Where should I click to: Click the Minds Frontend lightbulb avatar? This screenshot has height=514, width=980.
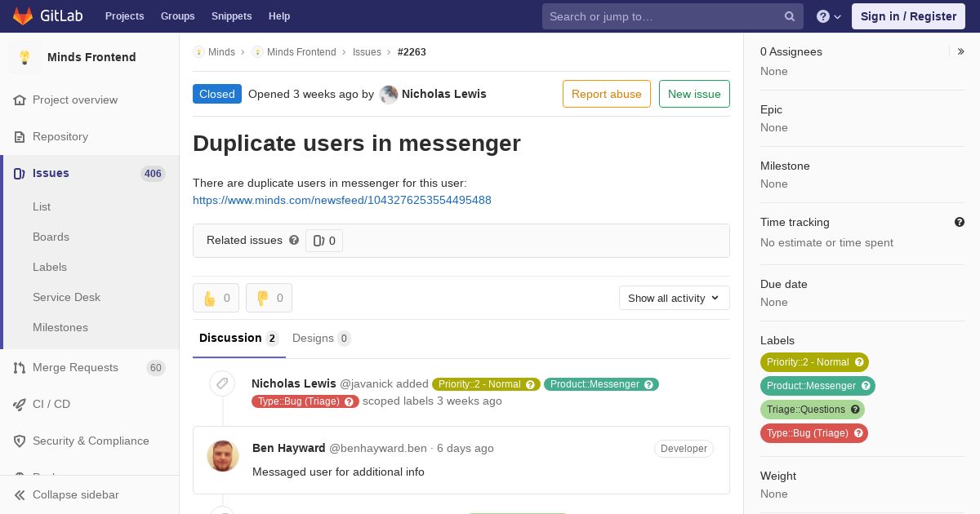pos(24,57)
